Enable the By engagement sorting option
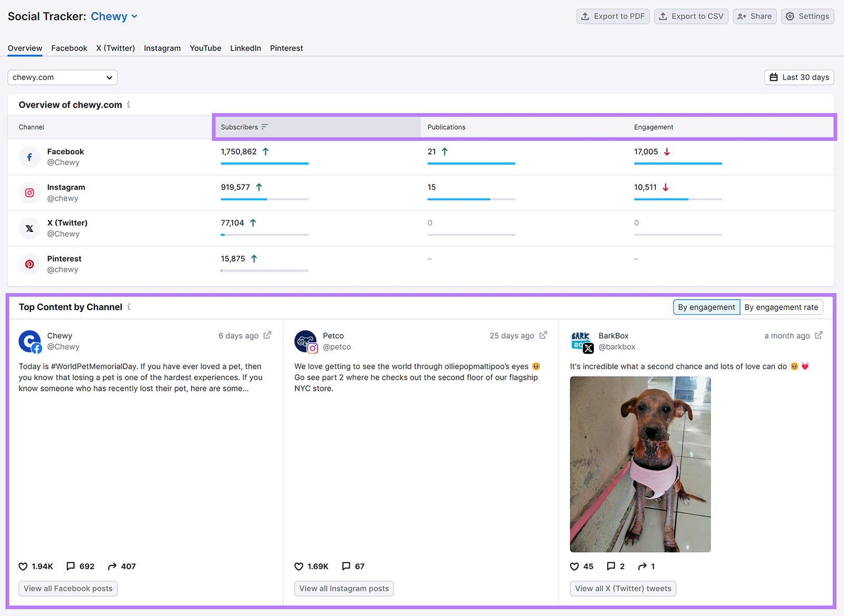844x616 pixels. coord(706,307)
